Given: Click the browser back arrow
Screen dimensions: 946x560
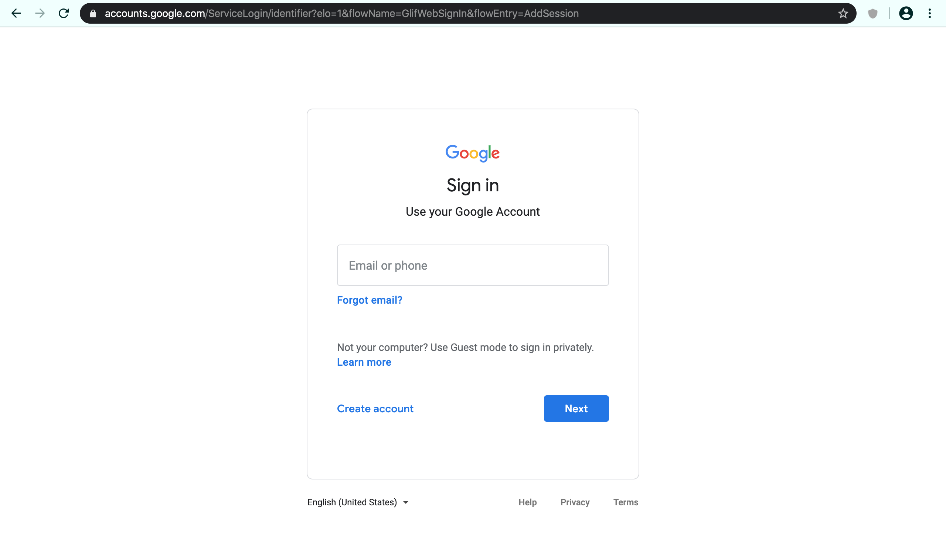Looking at the screenshot, I should [x=16, y=14].
